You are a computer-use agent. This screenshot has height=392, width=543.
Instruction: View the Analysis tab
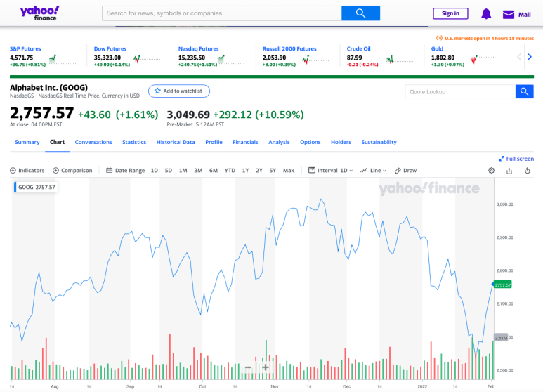[279, 142]
